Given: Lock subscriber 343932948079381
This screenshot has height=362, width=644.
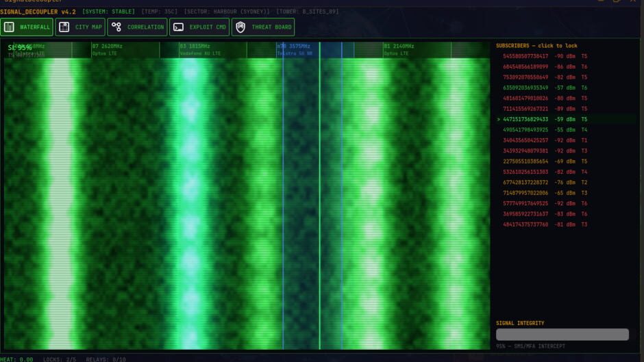Looking at the screenshot, I should [566, 151].
